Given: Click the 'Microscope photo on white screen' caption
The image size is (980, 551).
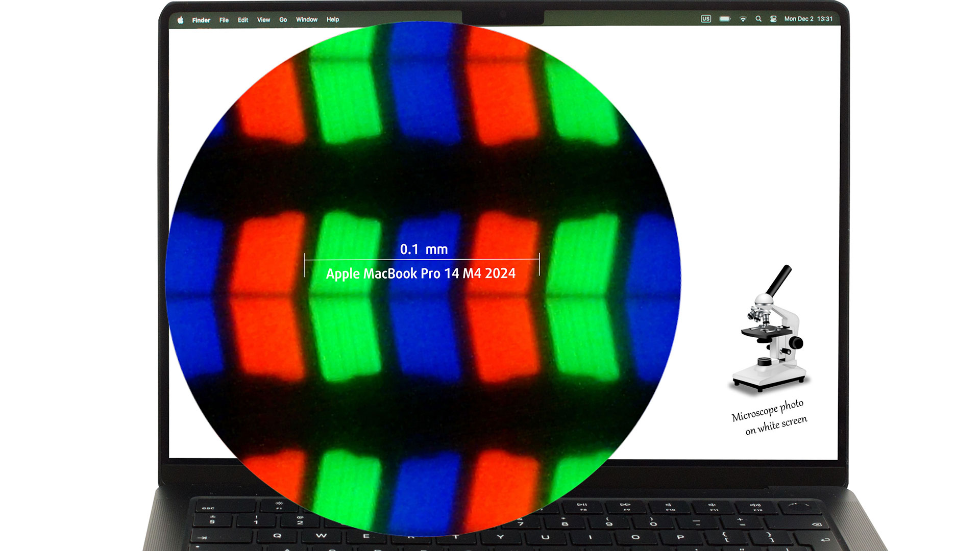Looking at the screenshot, I should 771,417.
